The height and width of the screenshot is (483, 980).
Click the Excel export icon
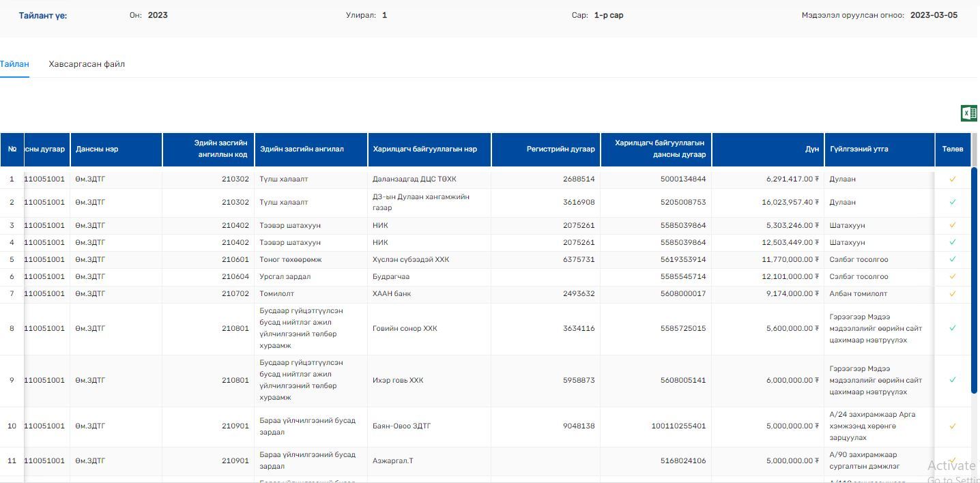968,113
